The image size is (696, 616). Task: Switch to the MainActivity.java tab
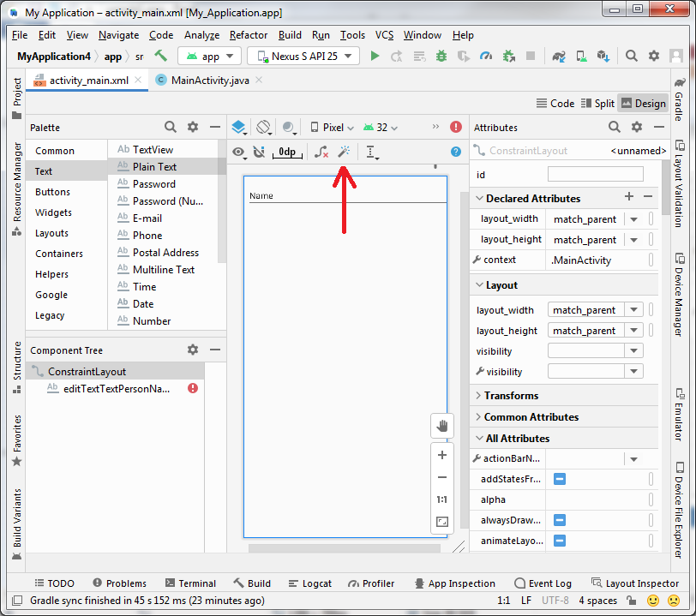[x=210, y=81]
